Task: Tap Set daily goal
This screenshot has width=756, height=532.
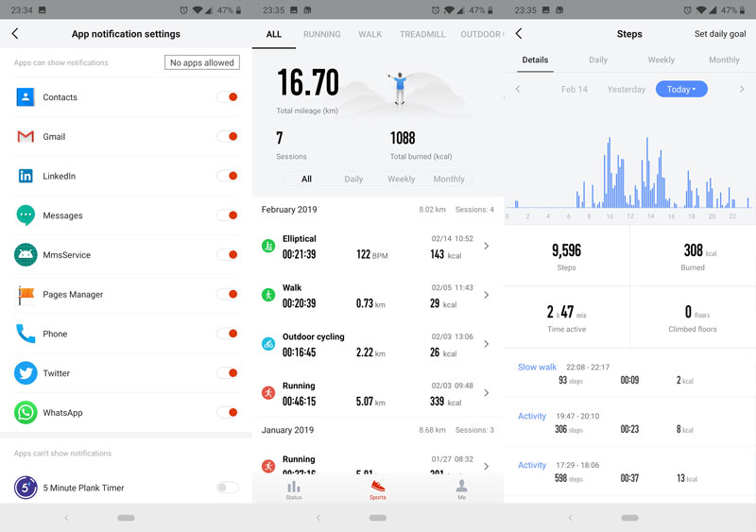Action: tap(720, 34)
